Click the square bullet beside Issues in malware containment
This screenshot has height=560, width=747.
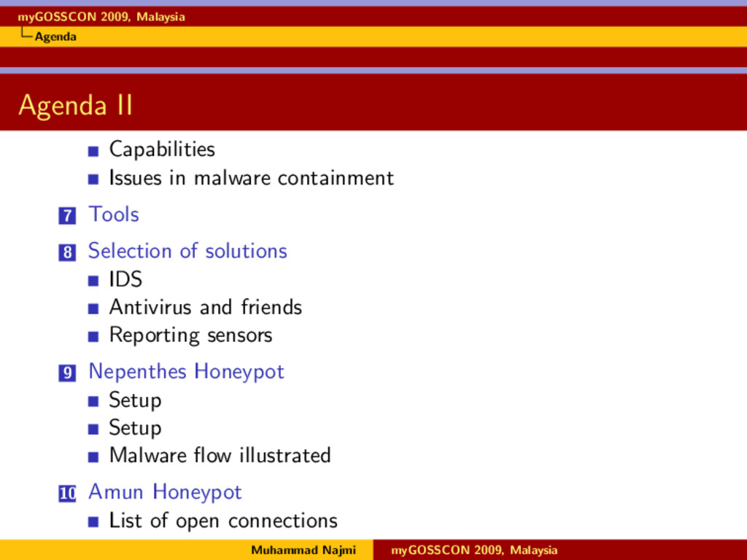tap(93, 179)
